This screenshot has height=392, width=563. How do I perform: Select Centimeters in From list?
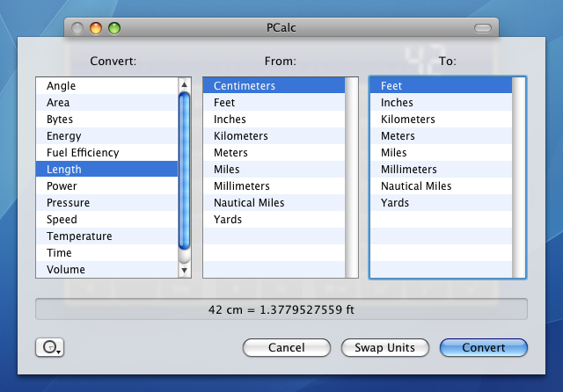click(x=274, y=86)
